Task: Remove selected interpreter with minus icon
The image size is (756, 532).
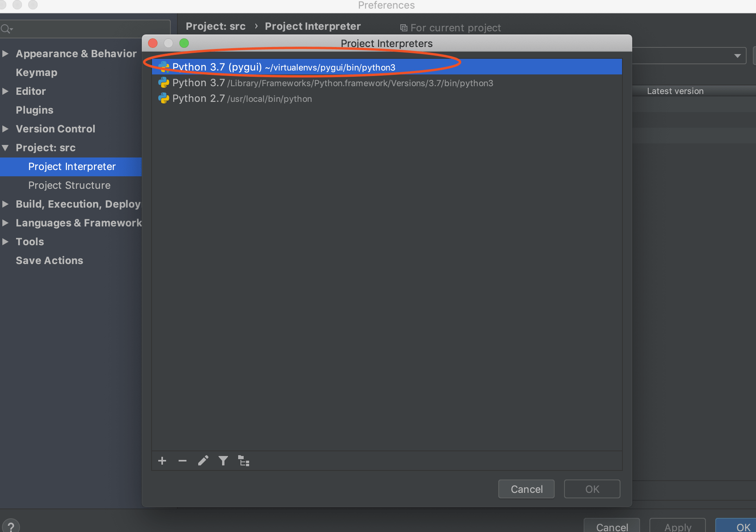Action: point(183,461)
